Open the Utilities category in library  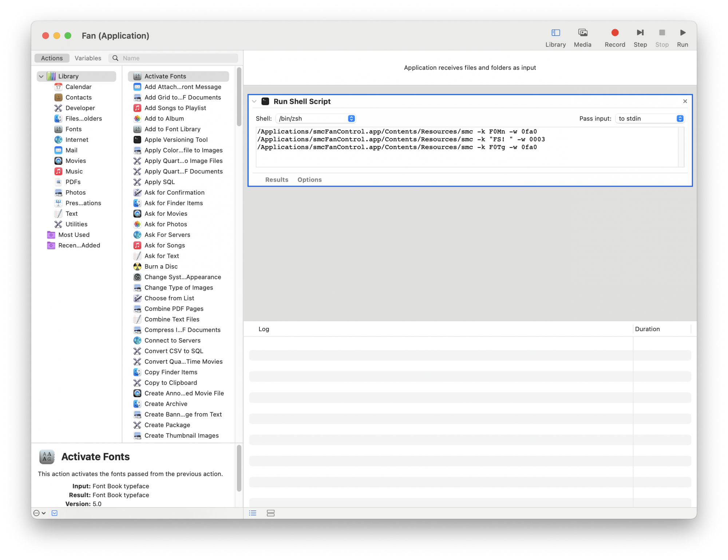pos(76,224)
